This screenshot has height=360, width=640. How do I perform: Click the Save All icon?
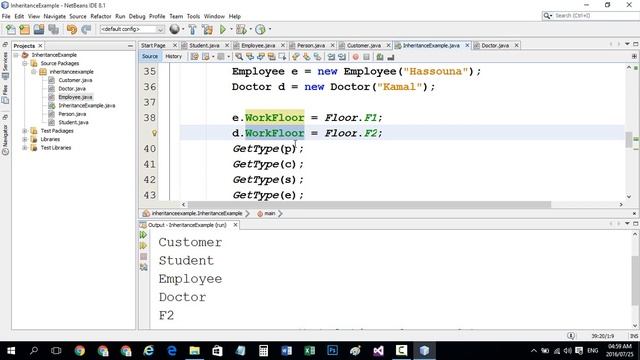point(53,29)
